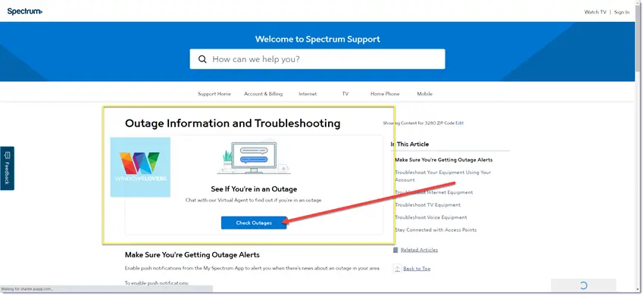Open the Home Phone tab
This screenshot has width=644, height=296.
coord(385,94)
